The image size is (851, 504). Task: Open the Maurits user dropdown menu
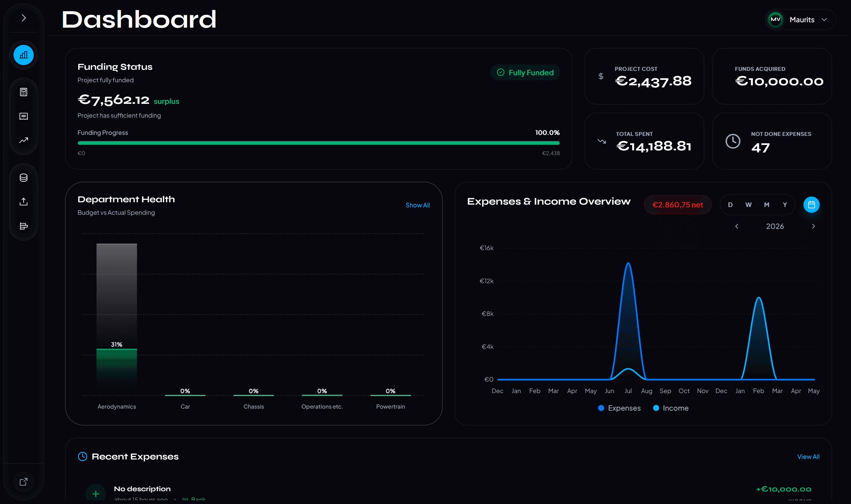click(x=801, y=20)
